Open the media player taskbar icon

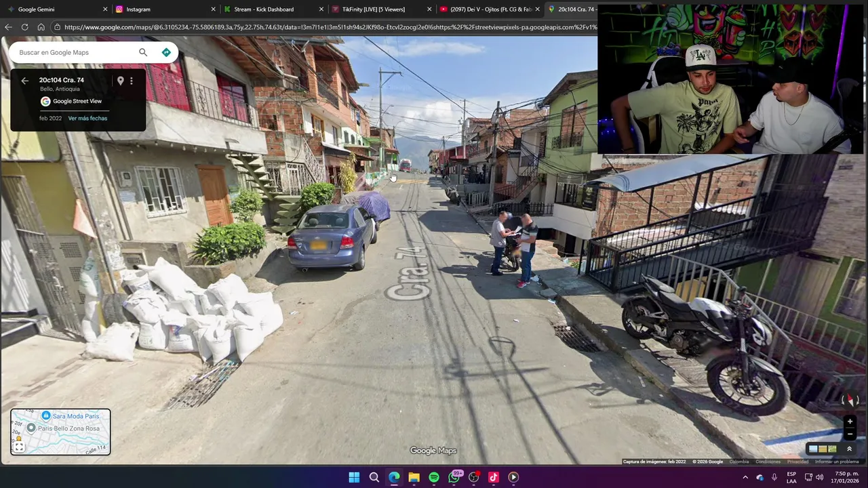513,477
